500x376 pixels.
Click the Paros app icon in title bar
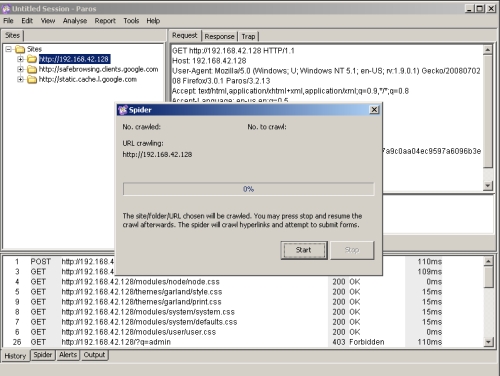[x=6, y=8]
